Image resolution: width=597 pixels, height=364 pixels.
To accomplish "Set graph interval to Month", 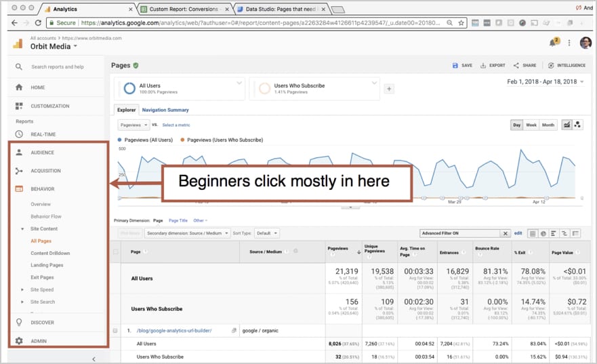I will 548,125.
